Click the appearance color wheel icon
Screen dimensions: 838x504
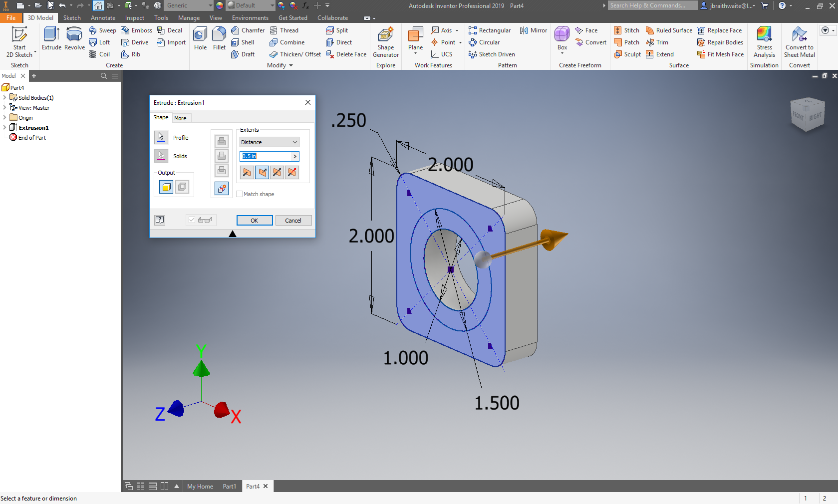tap(220, 5)
